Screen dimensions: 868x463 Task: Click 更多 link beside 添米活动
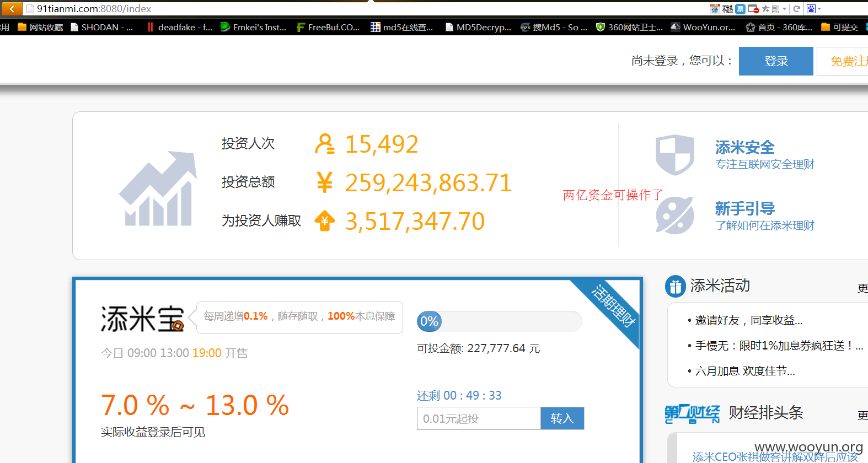point(863,288)
